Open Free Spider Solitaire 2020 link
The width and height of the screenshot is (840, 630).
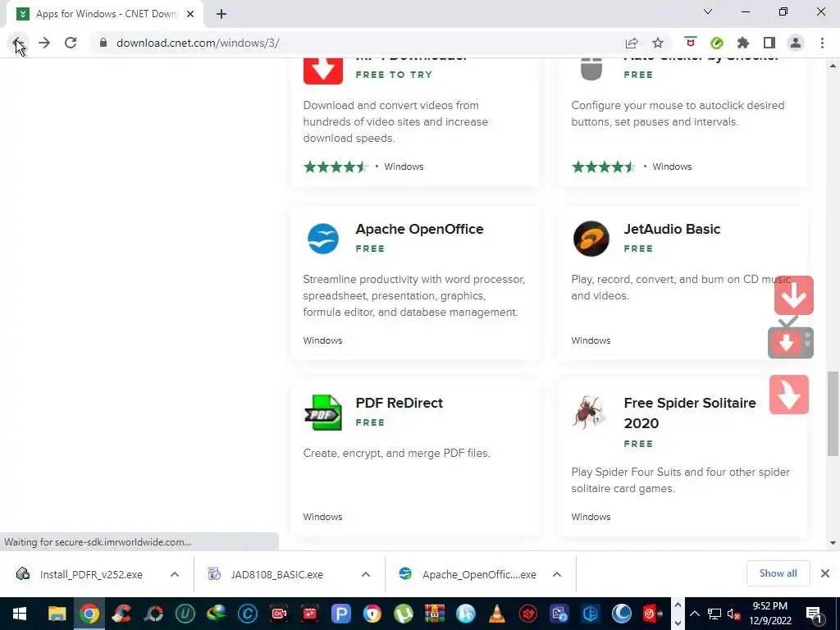click(x=690, y=413)
